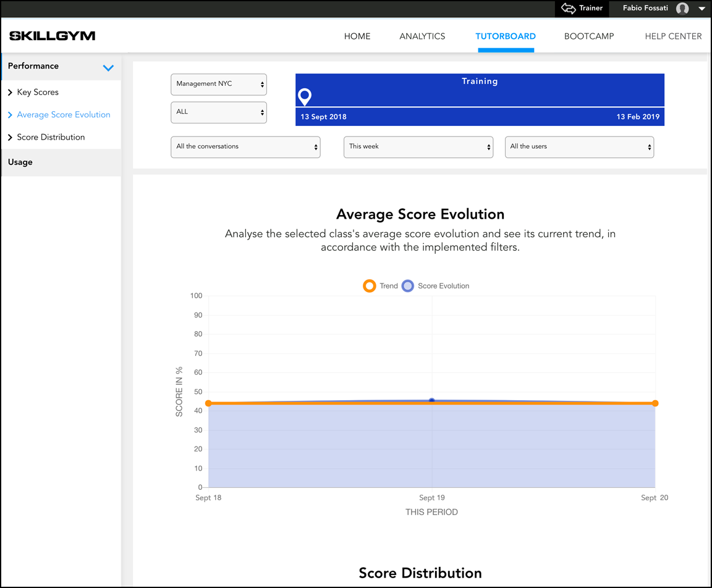Open the All the conversations dropdown

pos(245,147)
